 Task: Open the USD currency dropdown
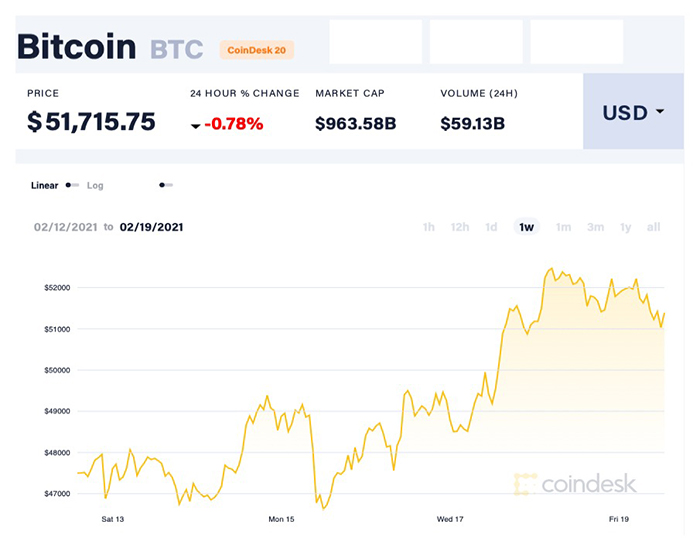(633, 112)
